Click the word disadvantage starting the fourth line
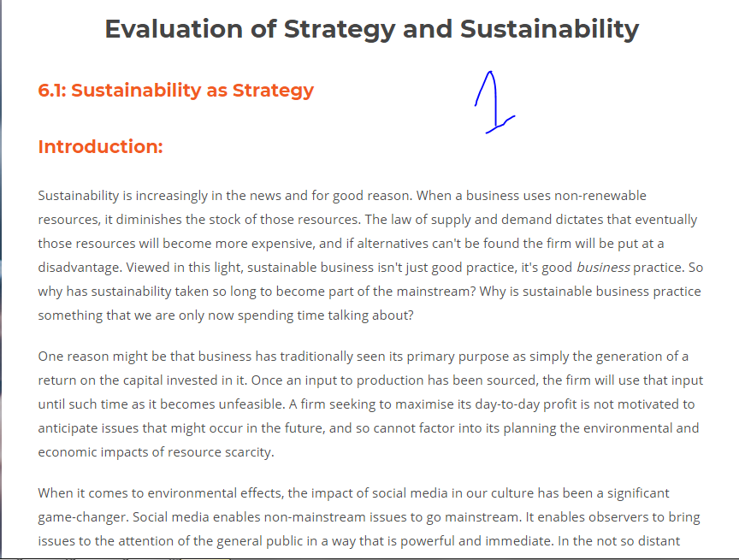 click(x=80, y=268)
